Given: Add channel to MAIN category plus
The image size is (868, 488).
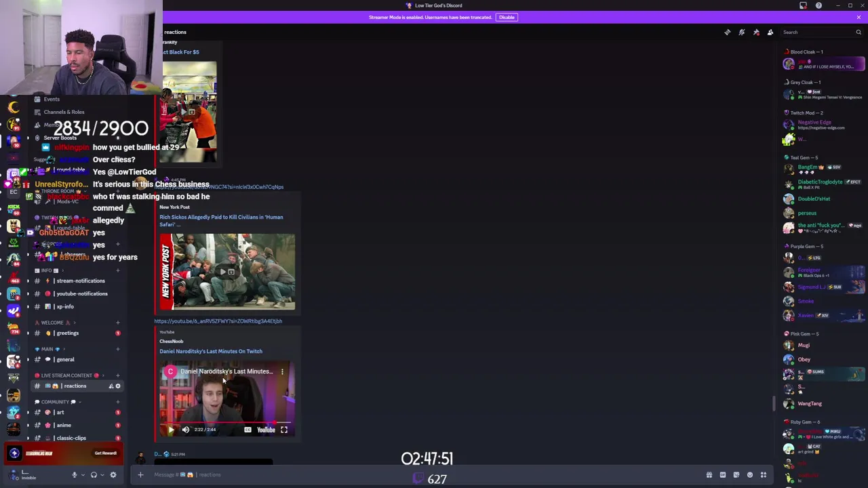Looking at the screenshot, I should coord(118,349).
